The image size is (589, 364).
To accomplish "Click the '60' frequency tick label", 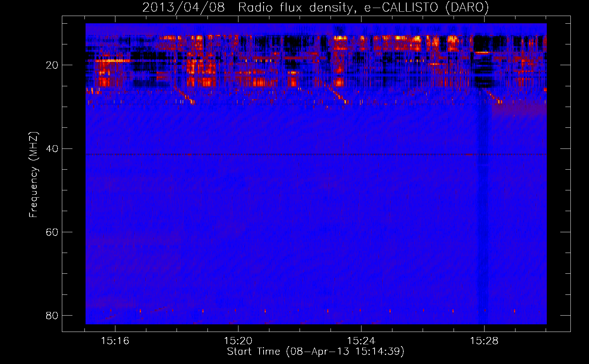I will click(52, 232).
